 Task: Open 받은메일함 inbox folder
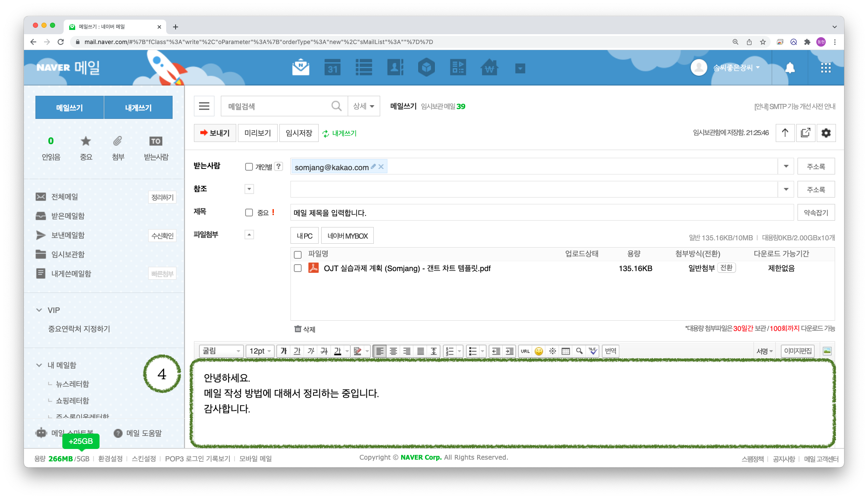coord(68,216)
